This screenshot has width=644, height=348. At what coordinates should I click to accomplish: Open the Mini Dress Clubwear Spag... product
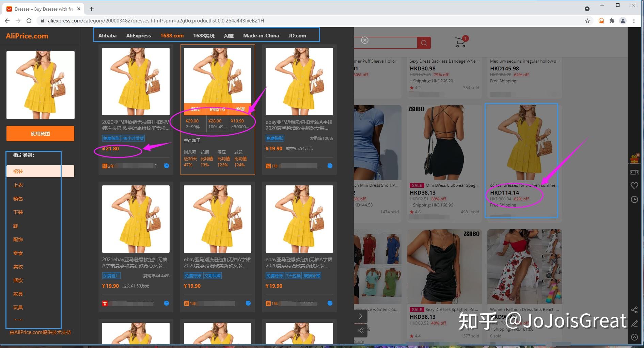tap(452, 185)
